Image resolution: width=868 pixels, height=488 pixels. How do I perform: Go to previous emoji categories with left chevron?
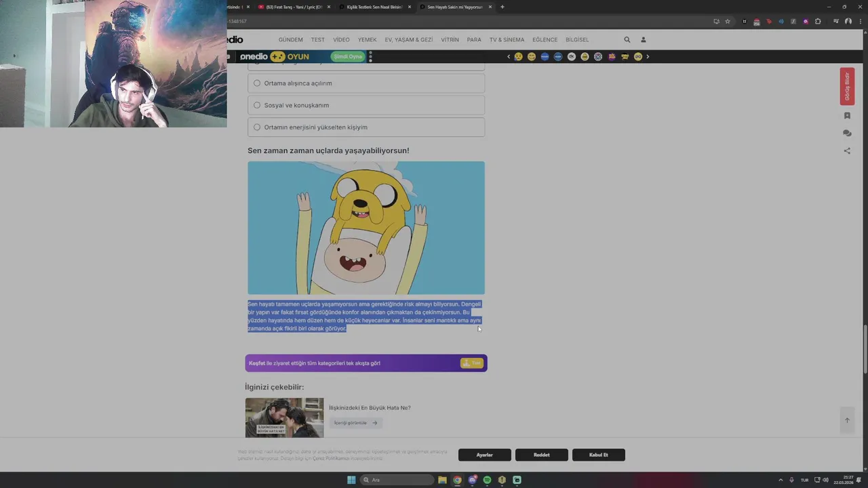click(509, 57)
